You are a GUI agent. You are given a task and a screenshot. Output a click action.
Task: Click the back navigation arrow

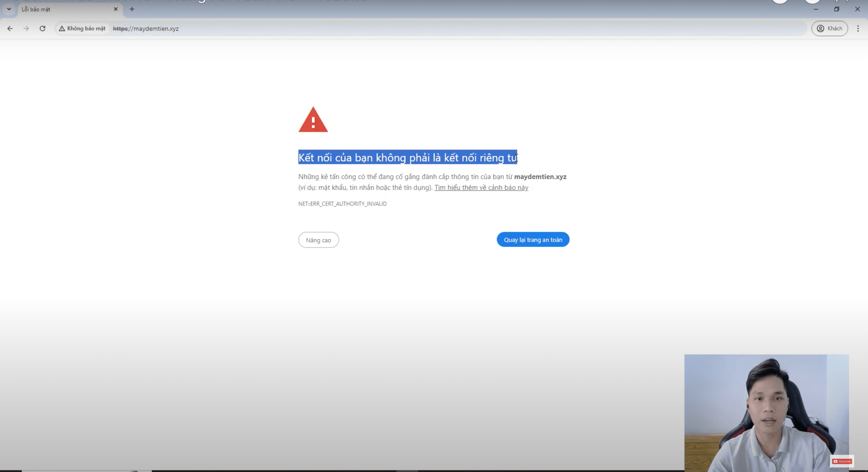pyautogui.click(x=10, y=29)
